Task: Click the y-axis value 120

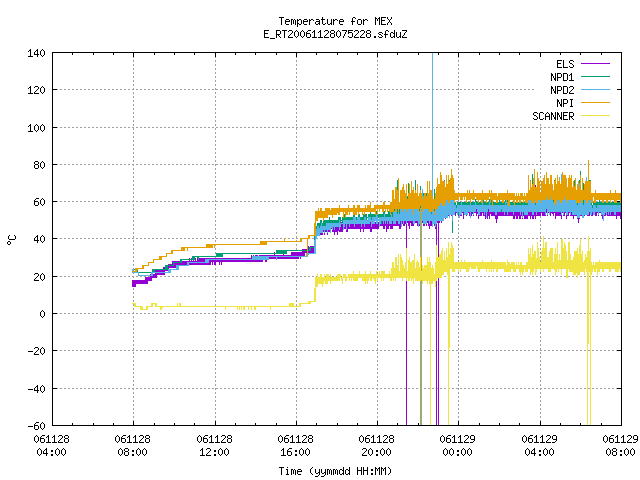Action: [36, 90]
